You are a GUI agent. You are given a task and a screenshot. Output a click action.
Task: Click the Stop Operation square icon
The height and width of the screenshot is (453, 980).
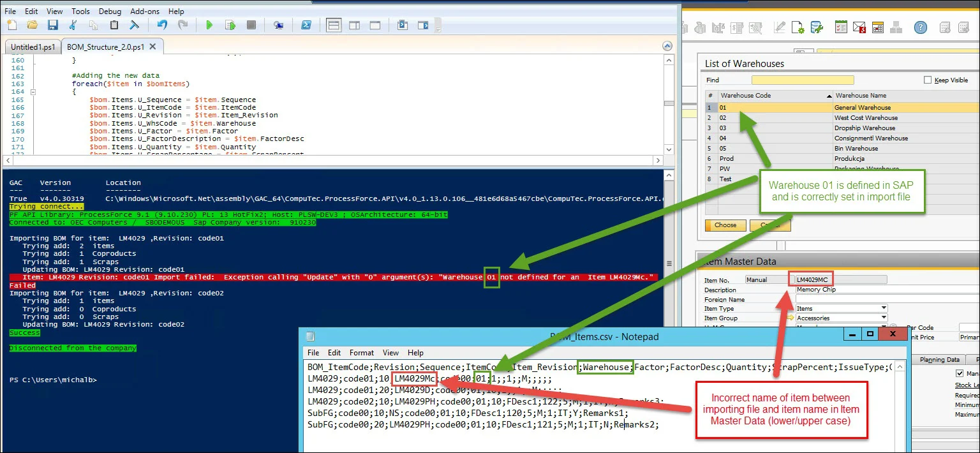[251, 26]
